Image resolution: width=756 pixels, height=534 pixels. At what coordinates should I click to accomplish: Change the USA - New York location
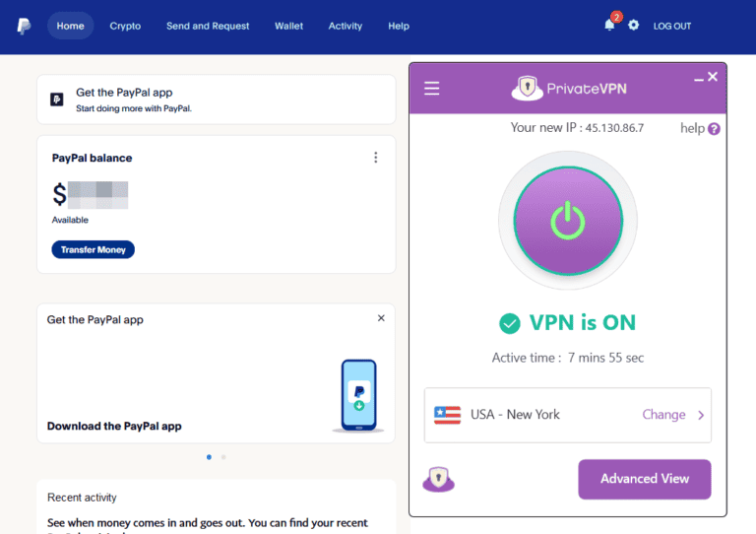663,415
